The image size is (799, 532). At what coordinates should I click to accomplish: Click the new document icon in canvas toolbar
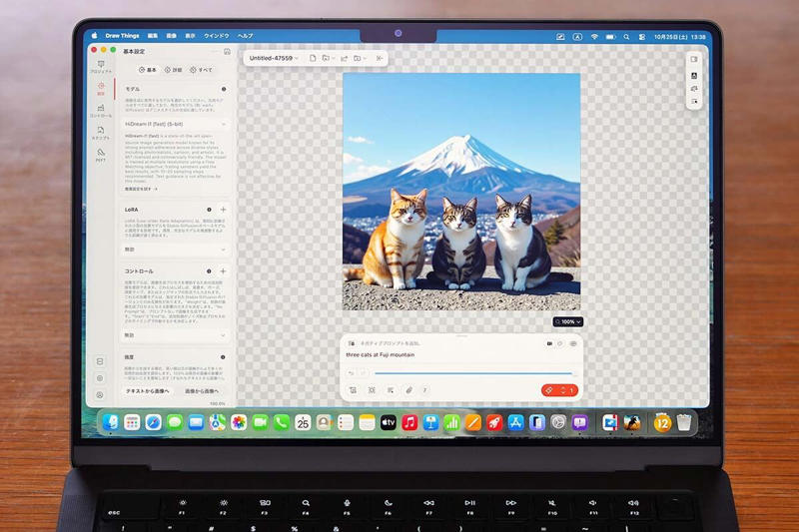coord(313,59)
